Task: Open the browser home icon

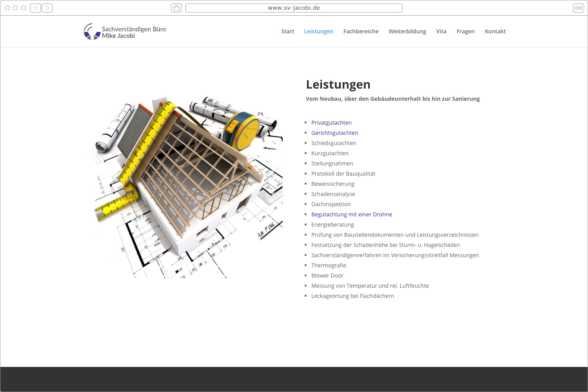Action: (176, 8)
